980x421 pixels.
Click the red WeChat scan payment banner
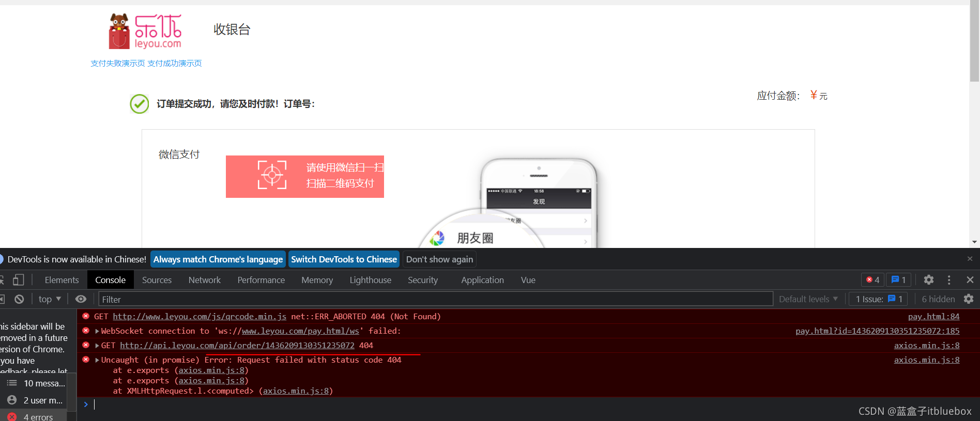[x=305, y=177]
